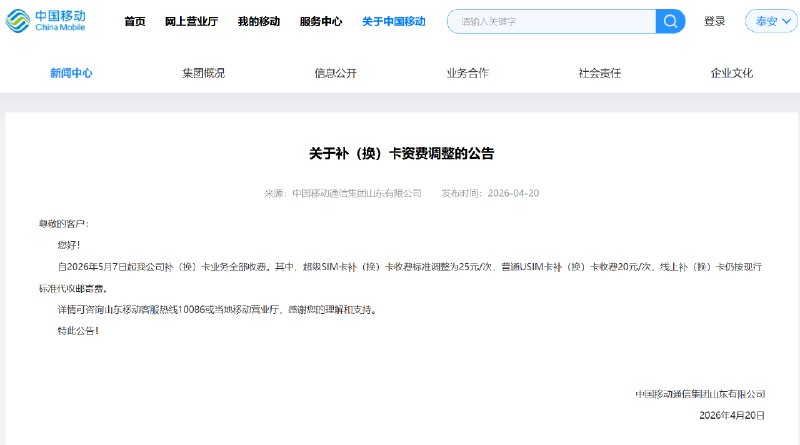Click the greeting 尊敬的客户
800x445 pixels.
click(64, 224)
